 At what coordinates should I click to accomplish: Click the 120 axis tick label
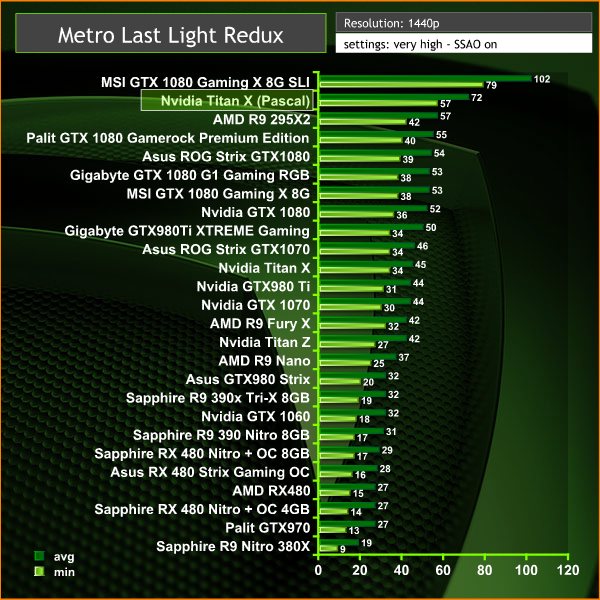(568, 571)
